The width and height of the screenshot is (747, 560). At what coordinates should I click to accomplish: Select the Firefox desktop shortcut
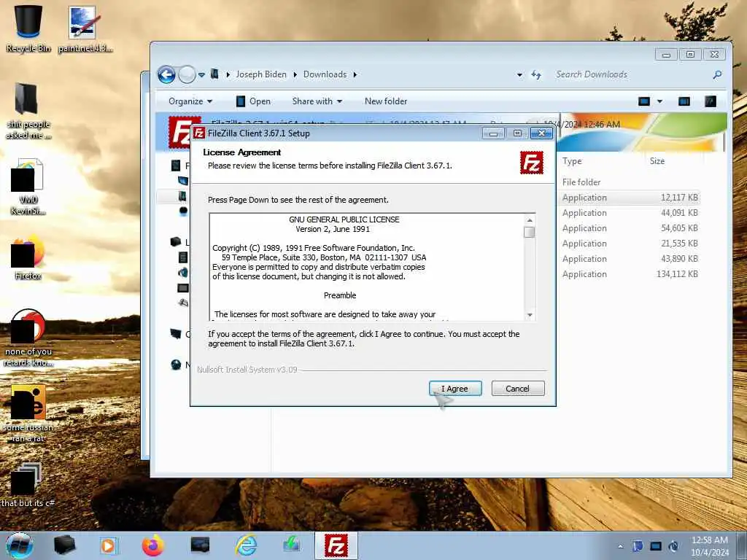(28, 257)
